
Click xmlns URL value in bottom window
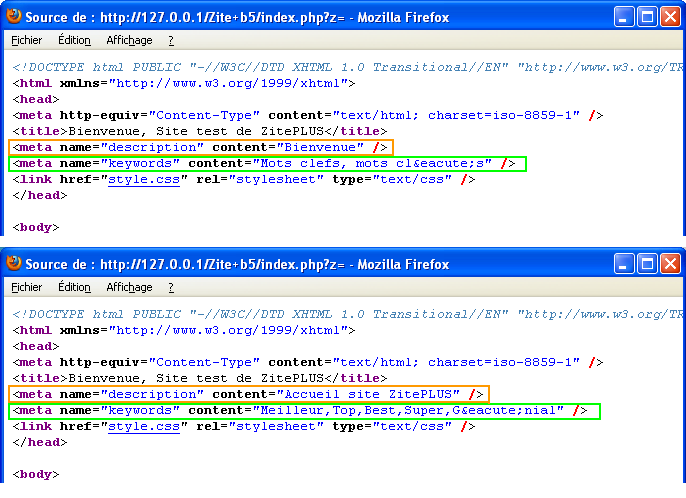click(x=228, y=330)
